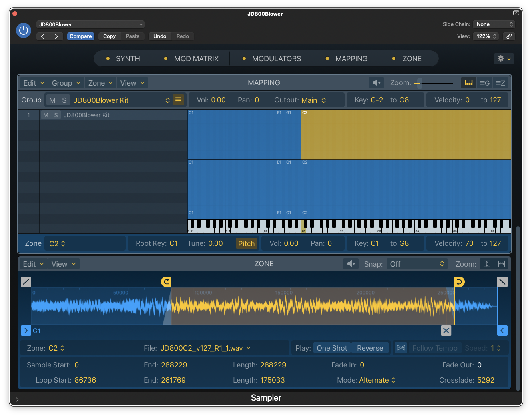The width and height of the screenshot is (532, 417).
Task: Toggle the plug-in power button
Action: click(x=24, y=30)
